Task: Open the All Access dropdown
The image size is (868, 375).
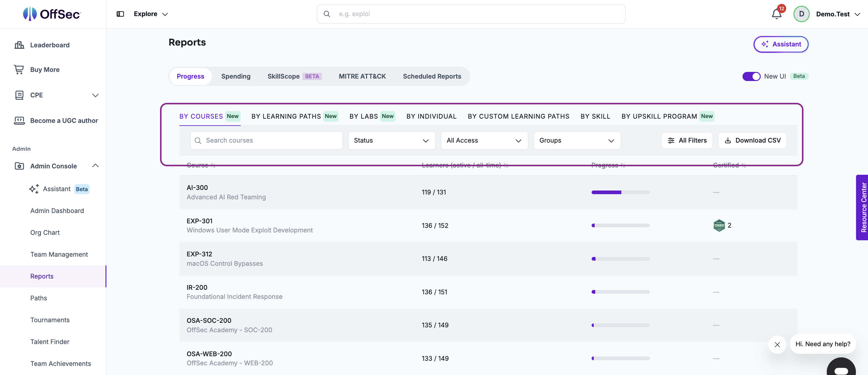Action: click(x=484, y=140)
